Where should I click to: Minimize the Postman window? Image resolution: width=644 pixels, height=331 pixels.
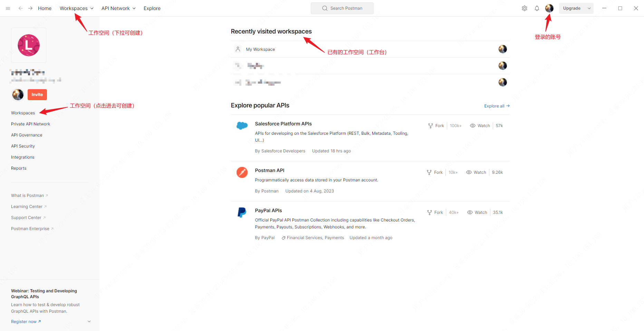(604, 8)
